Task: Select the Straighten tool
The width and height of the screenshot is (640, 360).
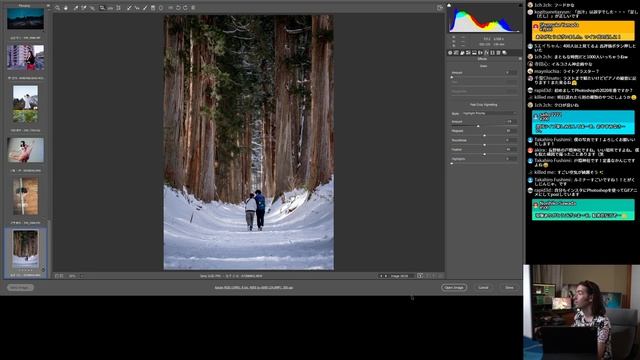Action: coord(110,8)
